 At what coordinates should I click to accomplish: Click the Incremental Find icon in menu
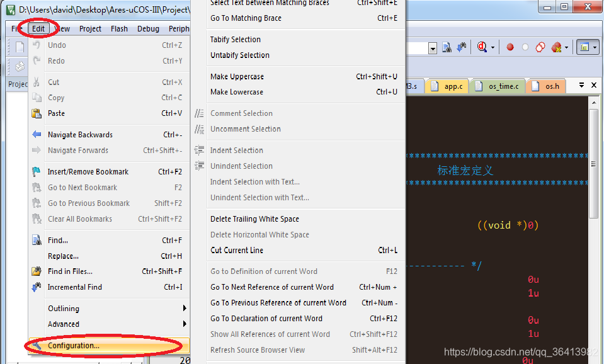click(36, 287)
